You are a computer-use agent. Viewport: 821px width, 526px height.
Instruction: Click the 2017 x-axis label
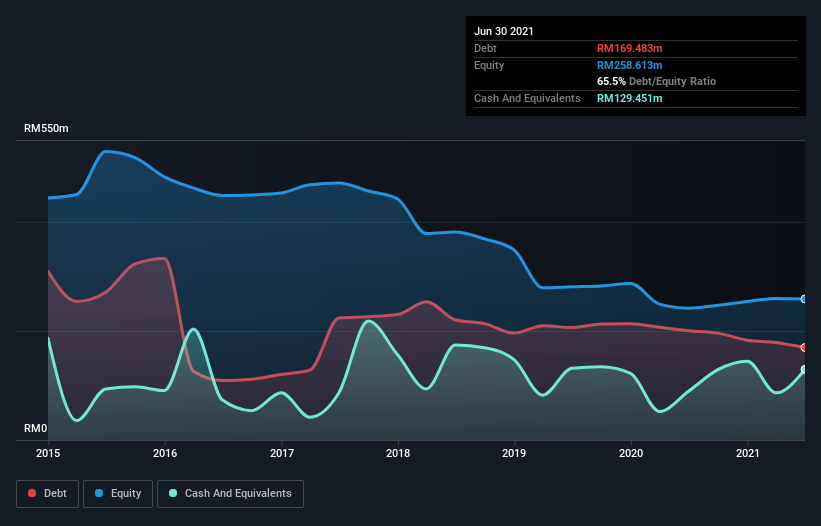(x=282, y=453)
